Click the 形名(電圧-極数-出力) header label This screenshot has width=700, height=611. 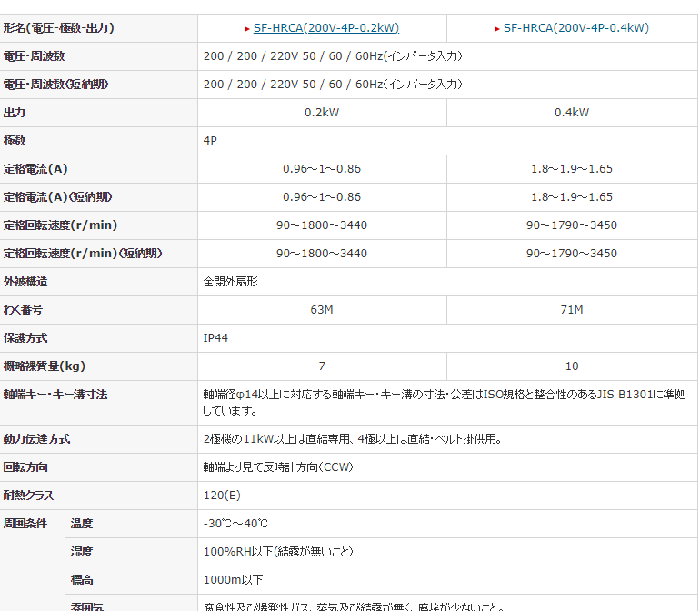[59, 28]
